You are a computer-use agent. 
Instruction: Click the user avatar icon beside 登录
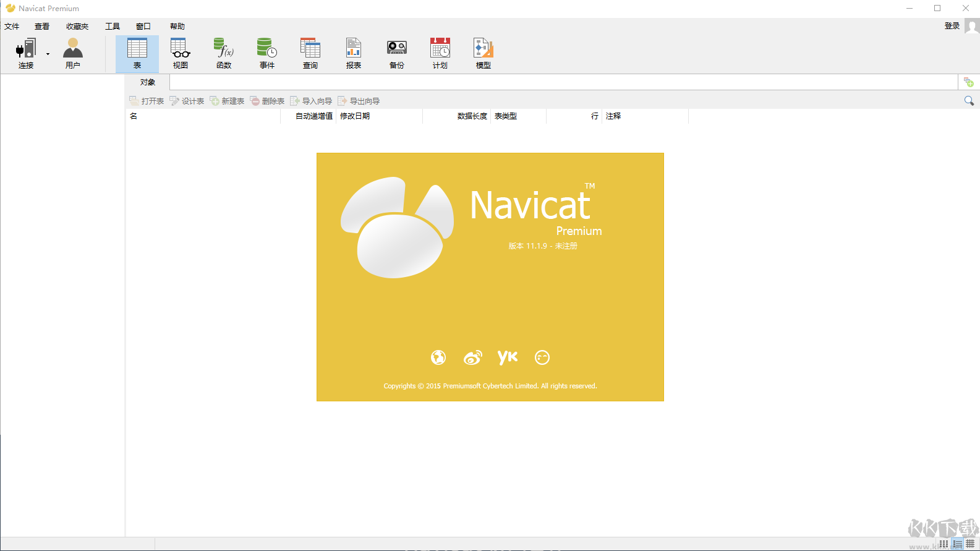click(972, 26)
